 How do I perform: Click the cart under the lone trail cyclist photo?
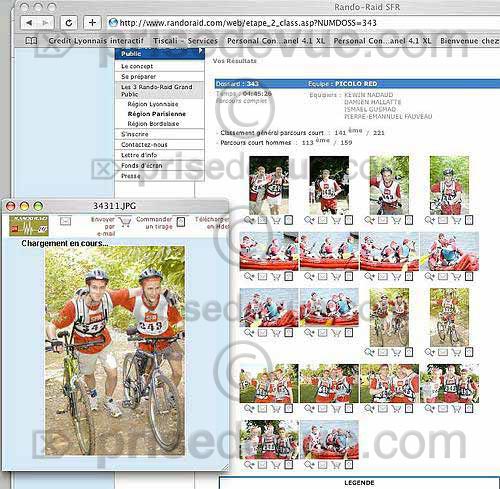[456, 352]
